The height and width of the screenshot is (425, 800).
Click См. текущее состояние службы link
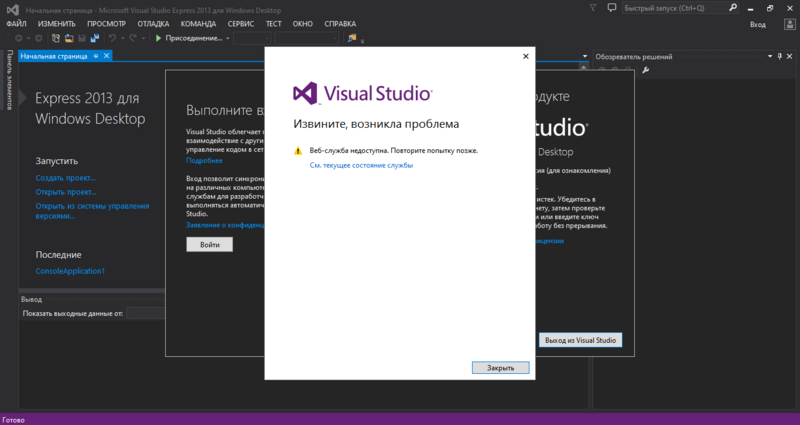point(361,165)
